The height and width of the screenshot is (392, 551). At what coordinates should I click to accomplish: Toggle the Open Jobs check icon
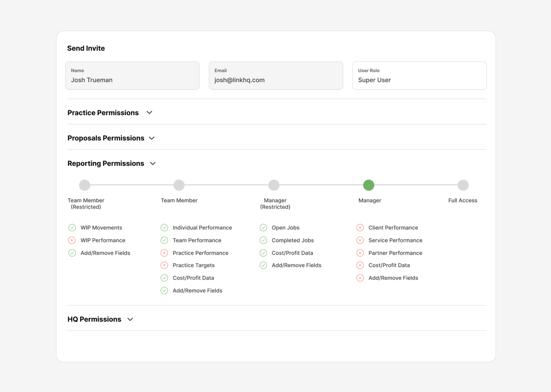point(263,228)
